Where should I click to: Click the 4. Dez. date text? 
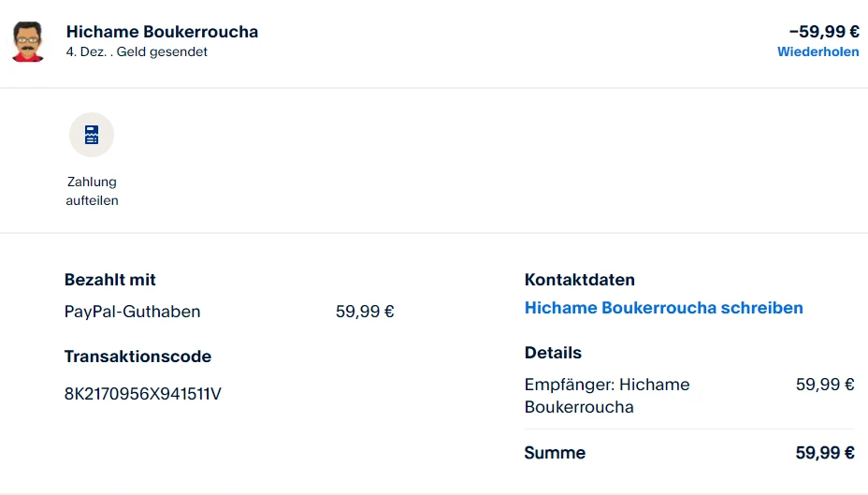[86, 52]
